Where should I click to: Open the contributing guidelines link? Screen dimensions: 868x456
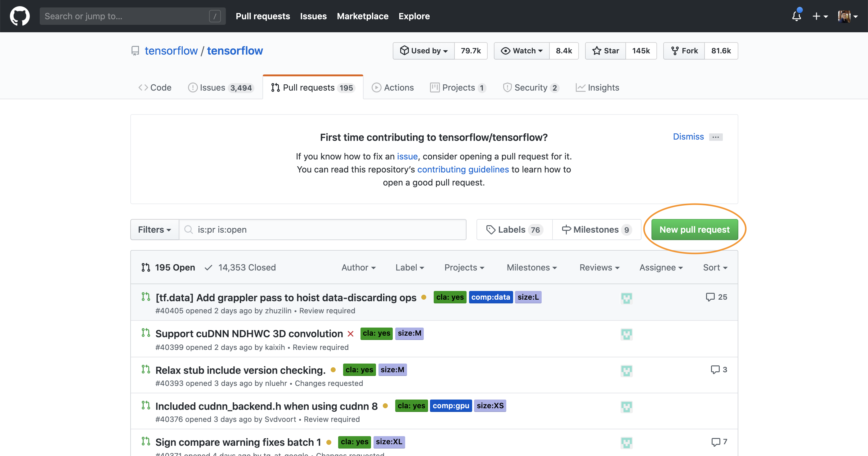pyautogui.click(x=463, y=169)
